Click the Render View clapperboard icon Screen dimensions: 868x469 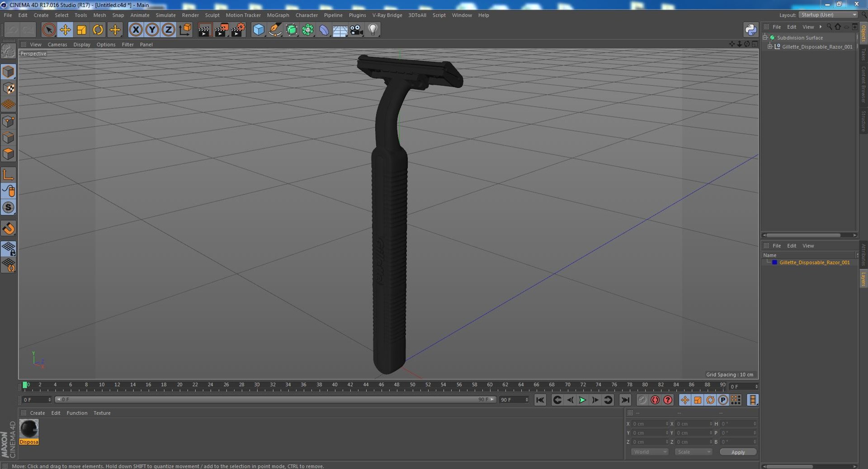click(204, 30)
